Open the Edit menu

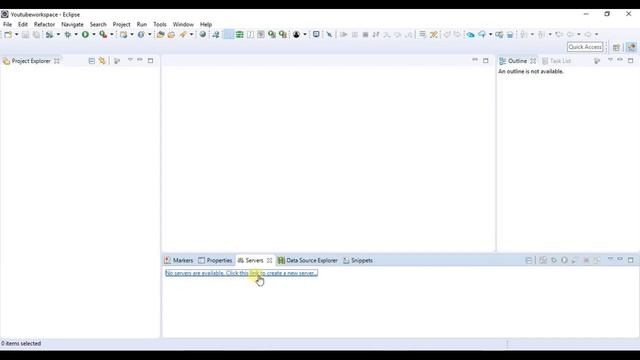click(x=23, y=24)
